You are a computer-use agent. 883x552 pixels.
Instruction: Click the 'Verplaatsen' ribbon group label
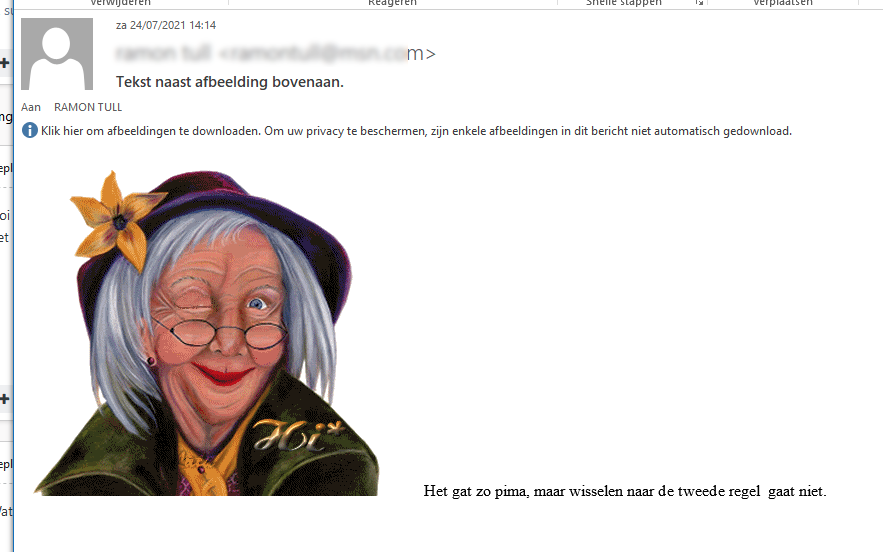(783, 3)
